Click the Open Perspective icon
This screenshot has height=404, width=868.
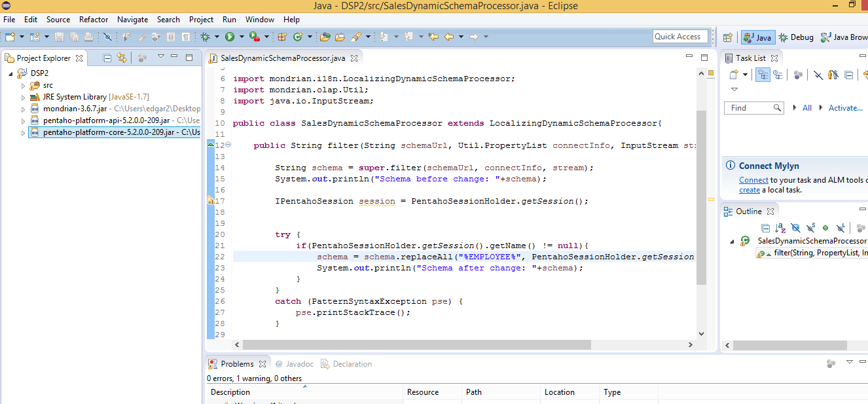click(727, 37)
